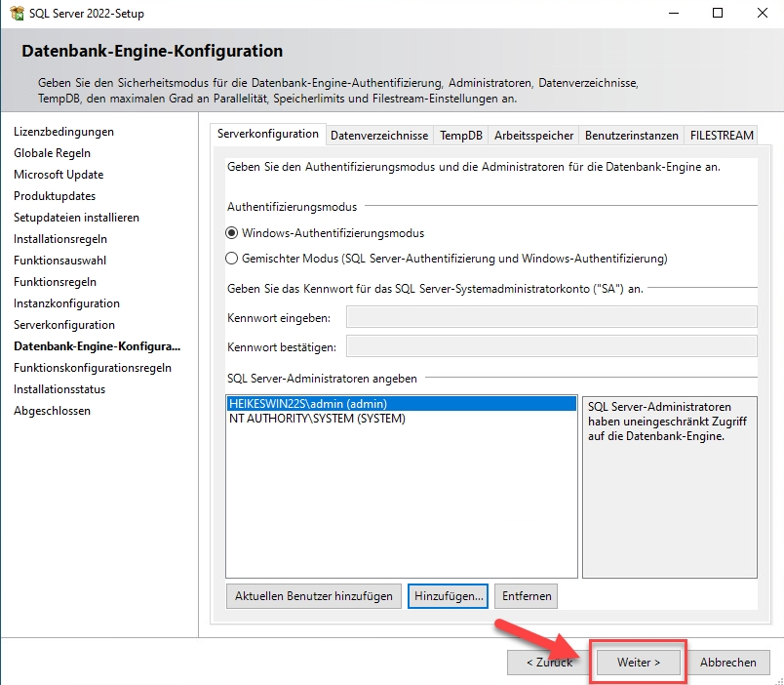Continue with the Weiter button
The image size is (784, 685).
[639, 663]
